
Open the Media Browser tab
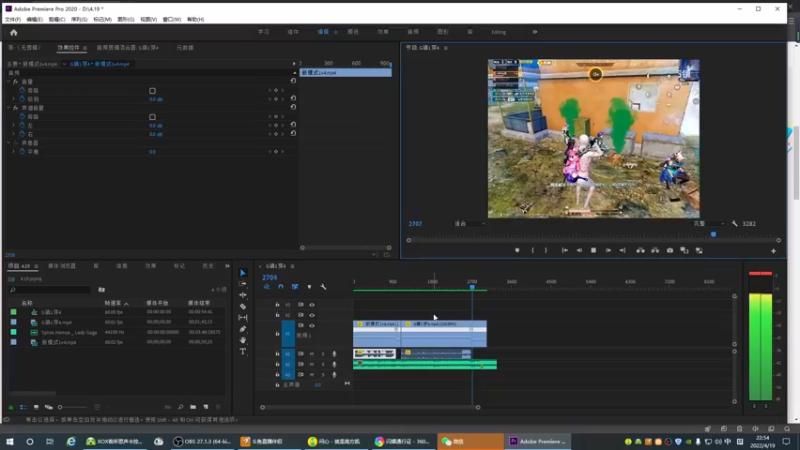pyautogui.click(x=62, y=266)
